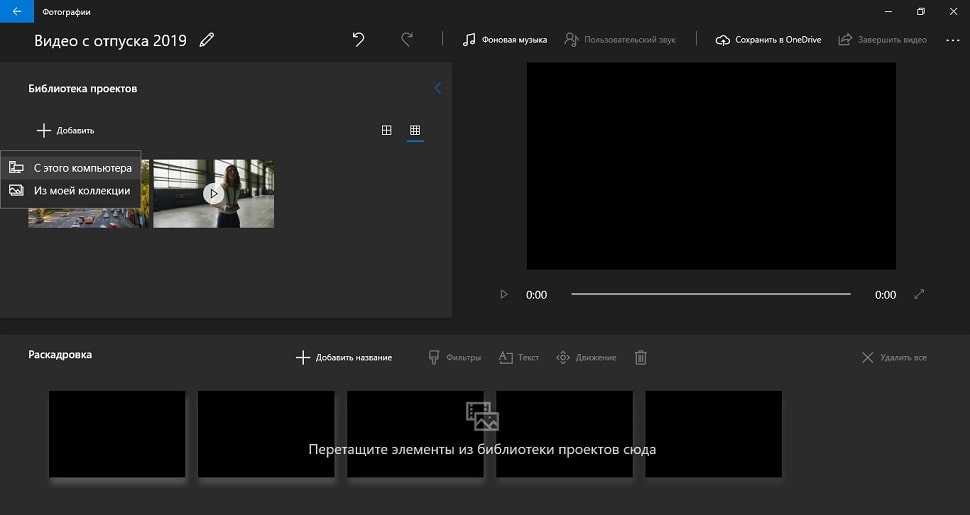
Task: Click the pencil icon to rename the video
Action: (207, 40)
